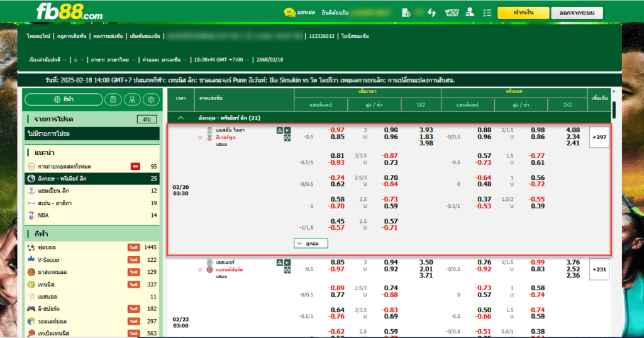Expand the ลูกมุม corners dropdown
Screen dimensions: 644x338
[x=311, y=244]
